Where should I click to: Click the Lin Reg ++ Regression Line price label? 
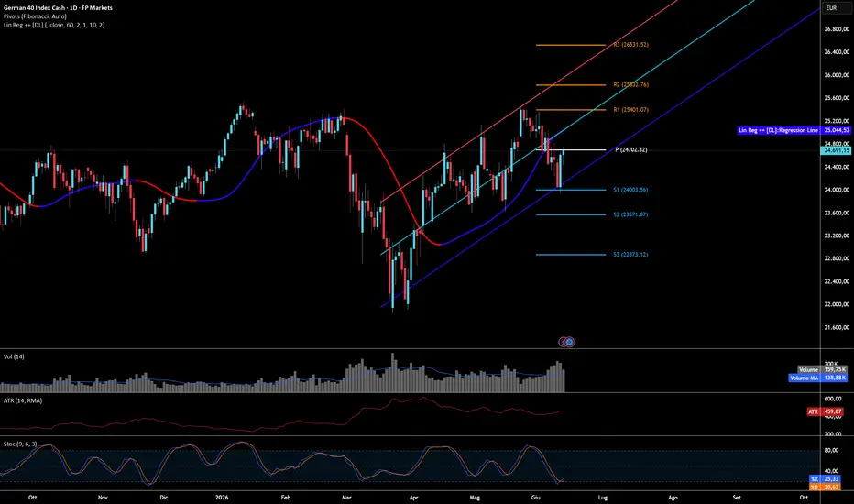coord(794,130)
